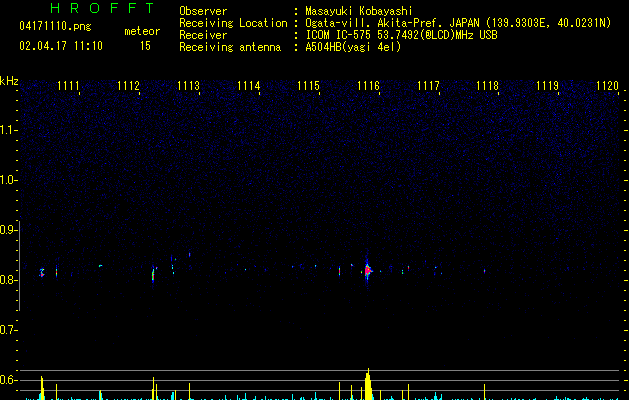Select the filename 04171110.png

tap(55, 26)
